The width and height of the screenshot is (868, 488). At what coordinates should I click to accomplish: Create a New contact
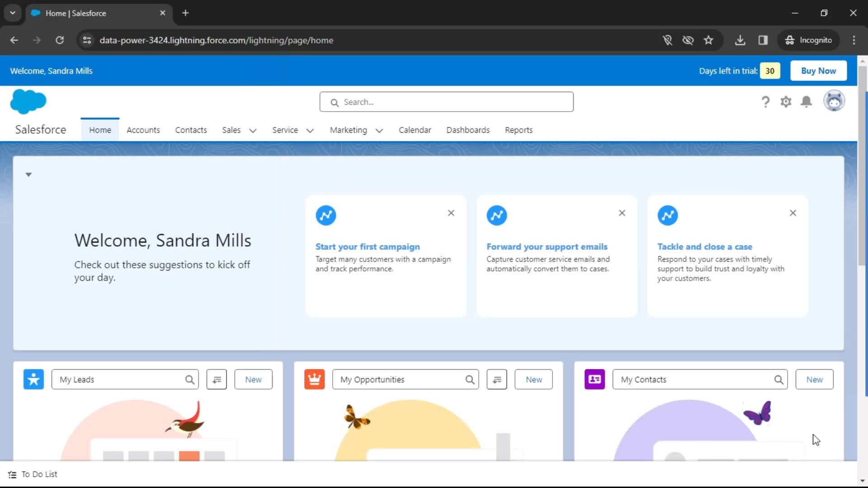[814, 380]
